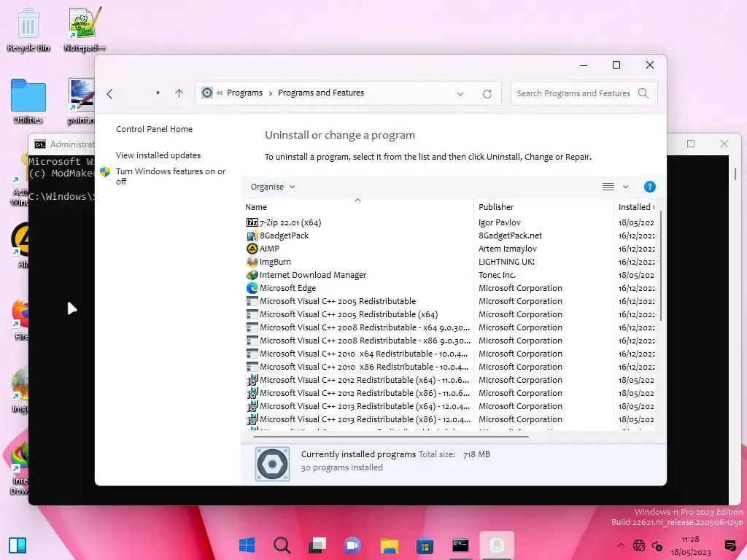Click the Utilities folder on desktop
This screenshot has width=747, height=560.
click(x=28, y=101)
